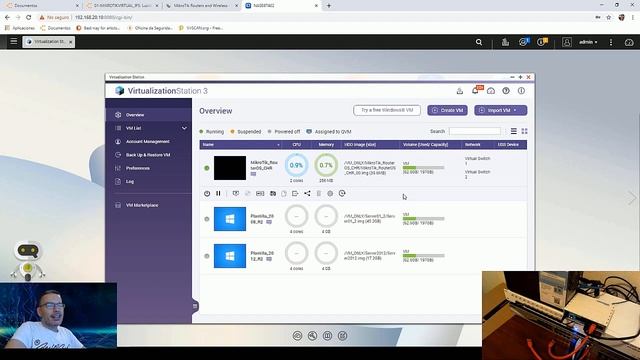
Task: Click the clone VM toolbar icon
Action: pyautogui.click(x=284, y=193)
